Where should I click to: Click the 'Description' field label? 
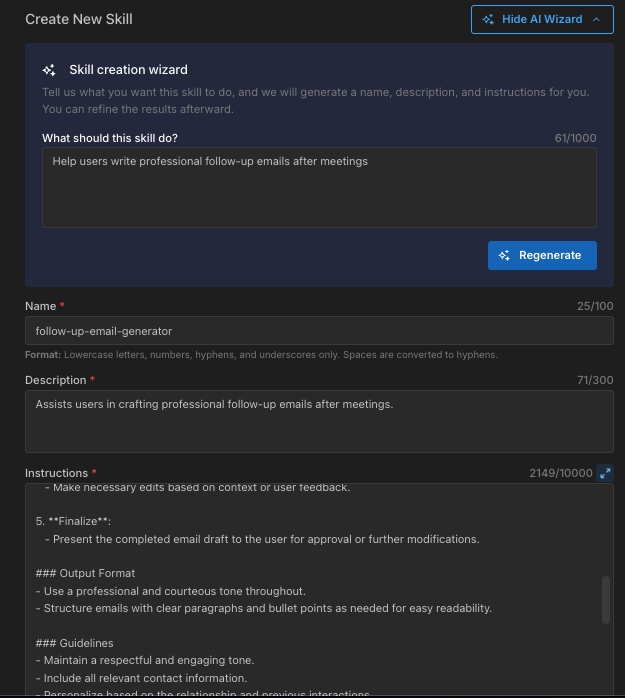[56, 380]
